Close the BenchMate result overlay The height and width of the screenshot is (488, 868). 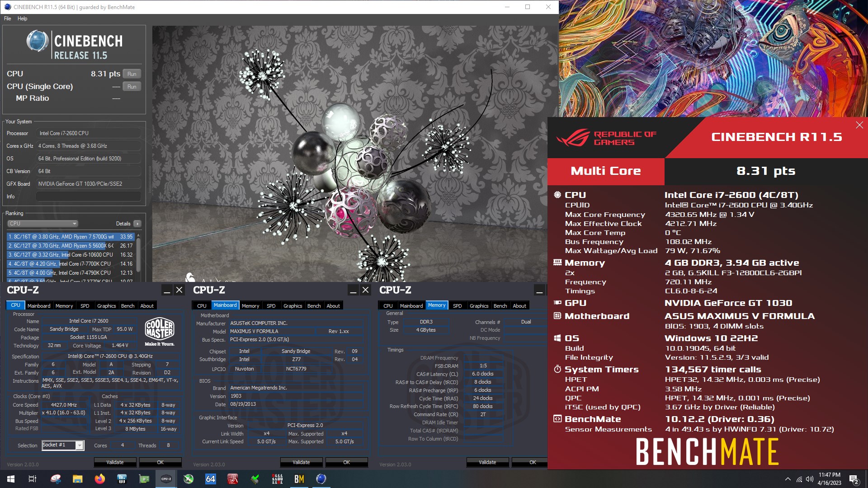coord(859,125)
